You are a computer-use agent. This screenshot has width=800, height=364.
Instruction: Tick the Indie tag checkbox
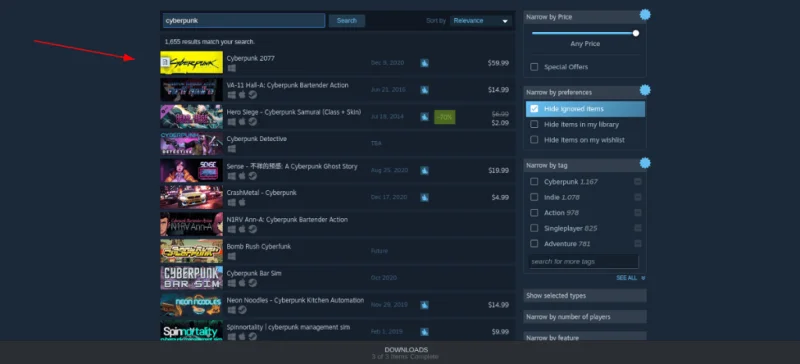(534, 197)
